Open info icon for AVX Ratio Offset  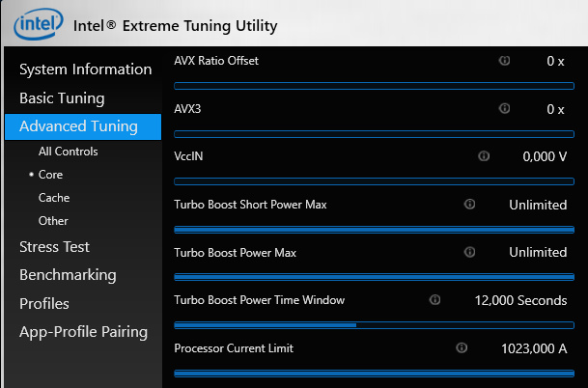(504, 61)
